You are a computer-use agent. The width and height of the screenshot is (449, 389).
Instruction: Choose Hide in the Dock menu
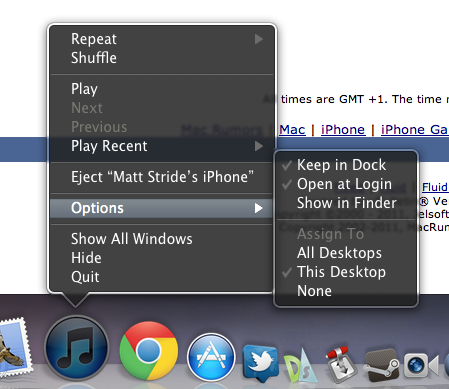(161, 258)
